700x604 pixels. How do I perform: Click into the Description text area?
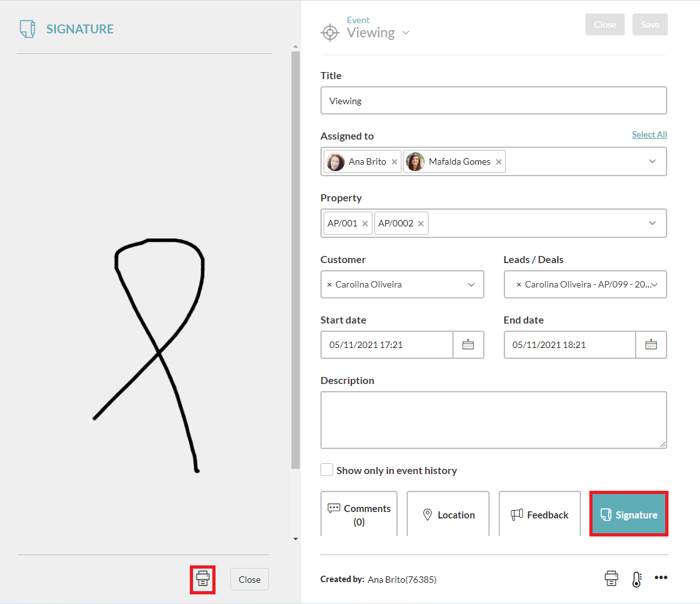tap(493, 420)
